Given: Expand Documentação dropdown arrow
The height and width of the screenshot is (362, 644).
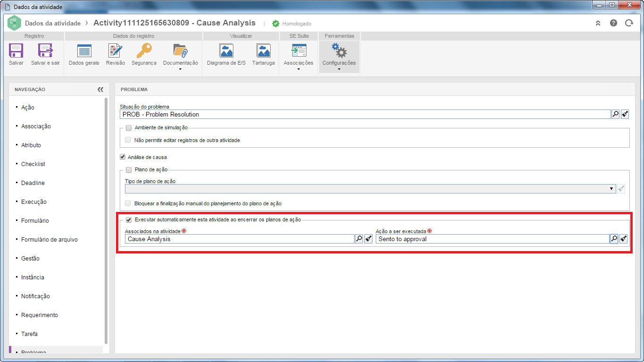Looking at the screenshot, I should tap(181, 69).
